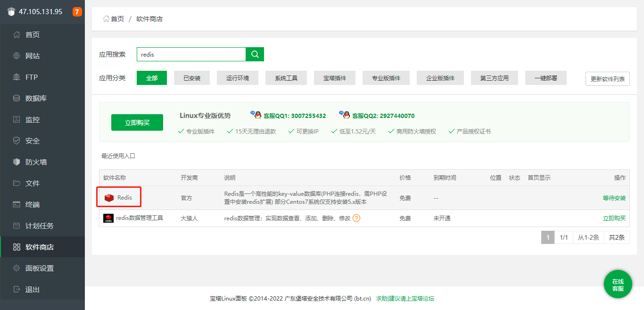The height and width of the screenshot is (310, 644).
Task: Click the 首页 home sidebar icon
Action: pyautogui.click(x=17, y=34)
